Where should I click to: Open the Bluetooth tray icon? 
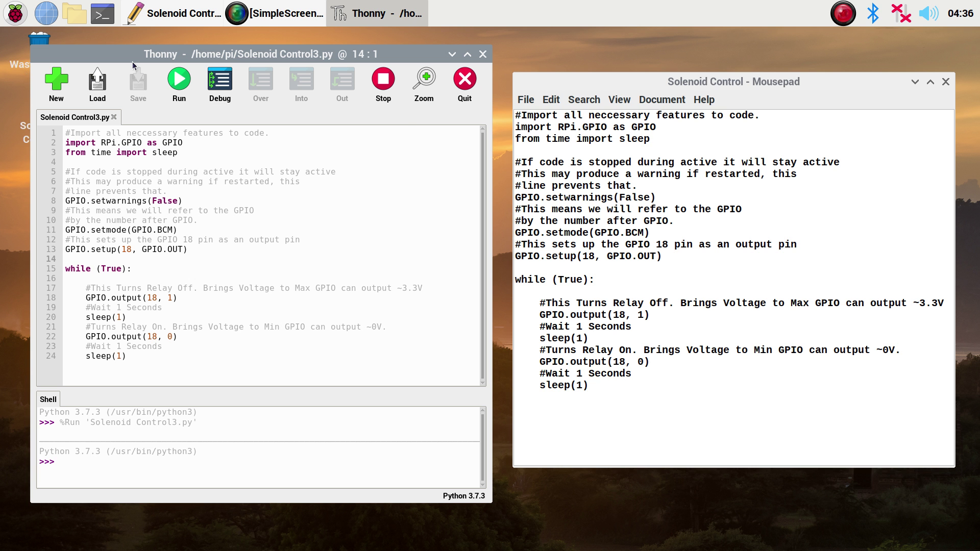(x=873, y=13)
